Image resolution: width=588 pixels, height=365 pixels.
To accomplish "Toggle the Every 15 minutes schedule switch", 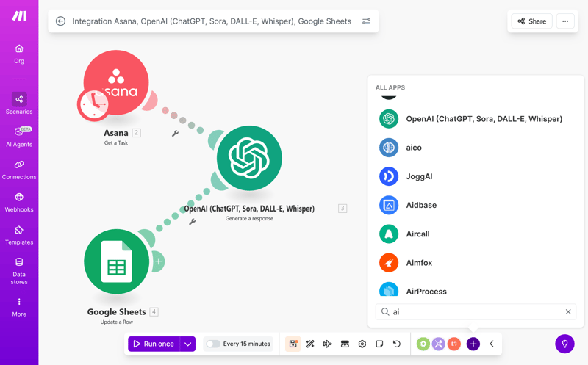I will 212,344.
